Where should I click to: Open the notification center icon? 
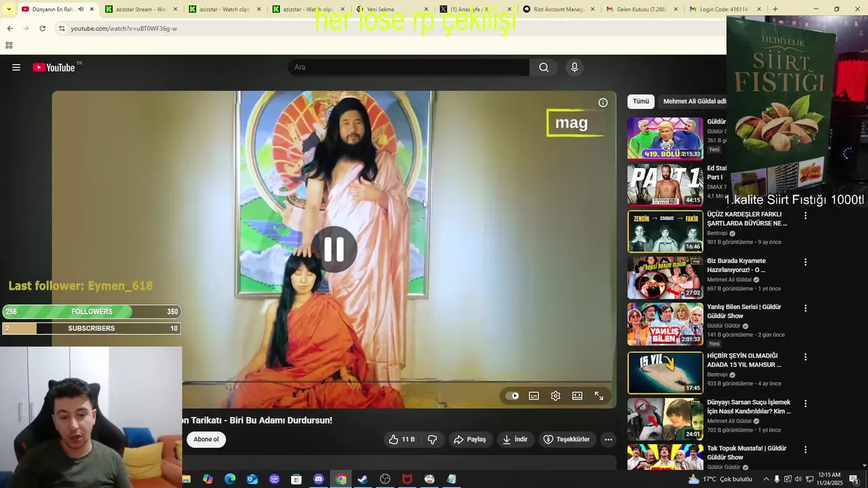[854, 479]
